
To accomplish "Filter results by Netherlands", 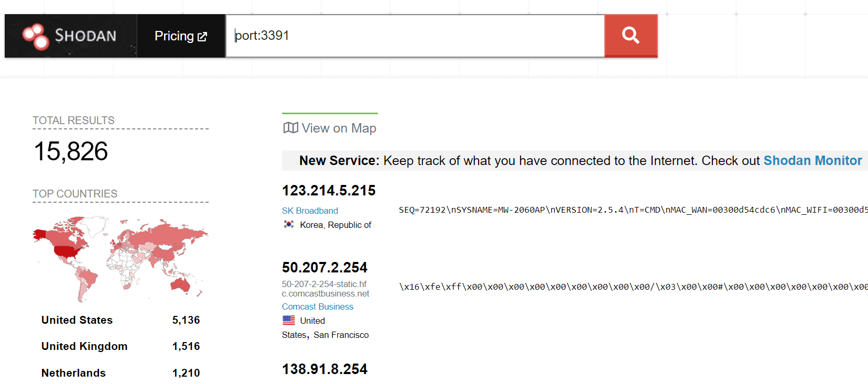I will [x=73, y=373].
